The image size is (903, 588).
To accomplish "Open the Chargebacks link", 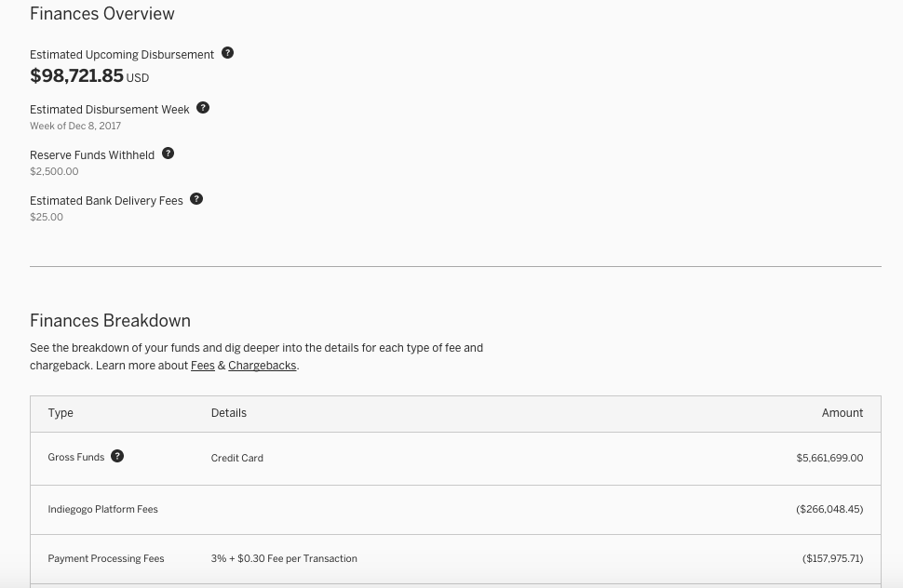I will click(x=262, y=366).
